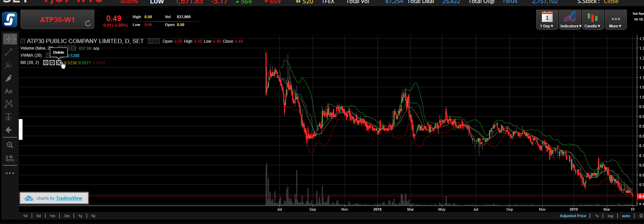Open the TradingView link
644x224 pixels.
(x=69, y=198)
